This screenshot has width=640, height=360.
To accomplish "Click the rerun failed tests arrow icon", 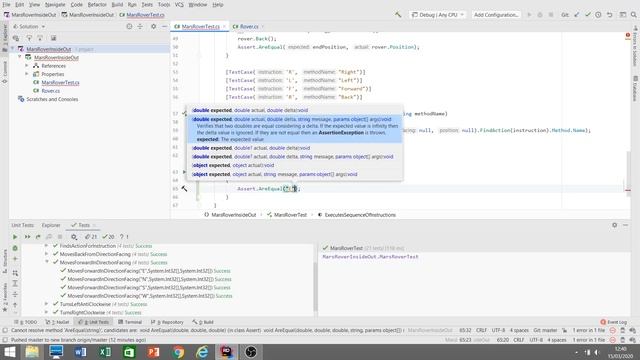I will click(38, 237).
